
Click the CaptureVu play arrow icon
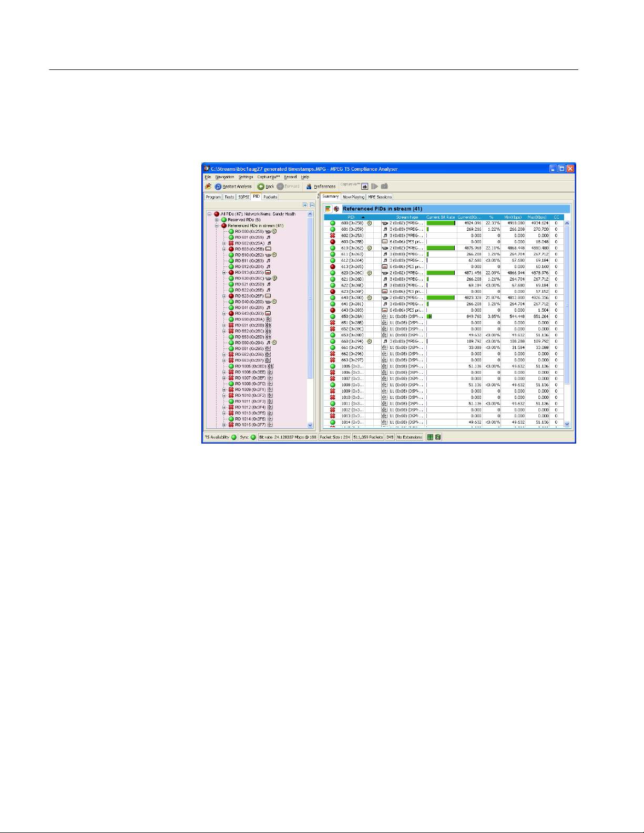coord(374,187)
